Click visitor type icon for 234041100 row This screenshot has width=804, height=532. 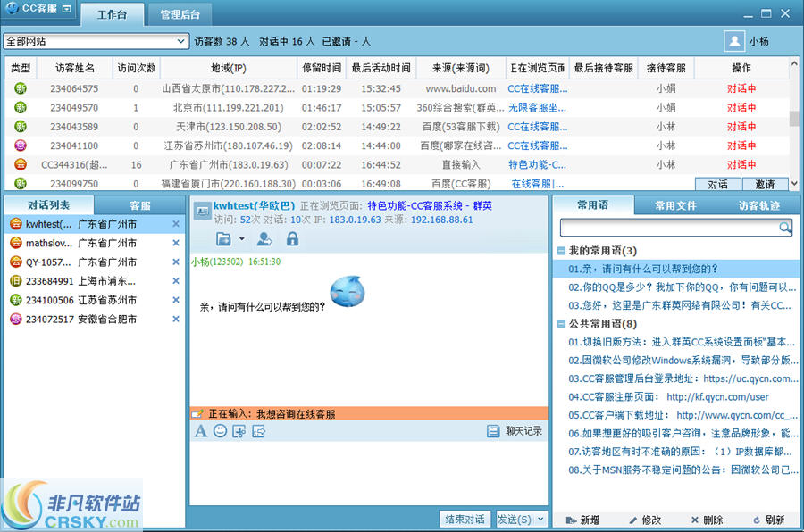coord(21,145)
